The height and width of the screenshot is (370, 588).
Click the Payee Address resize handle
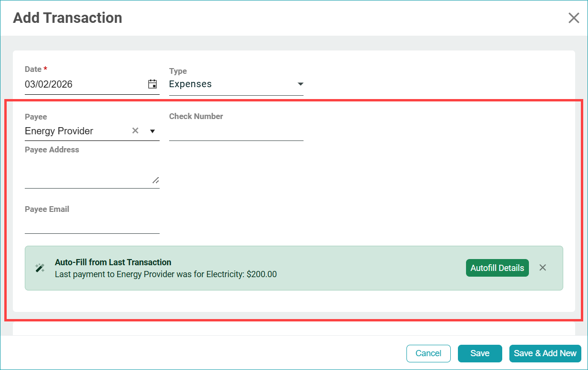pos(155,180)
